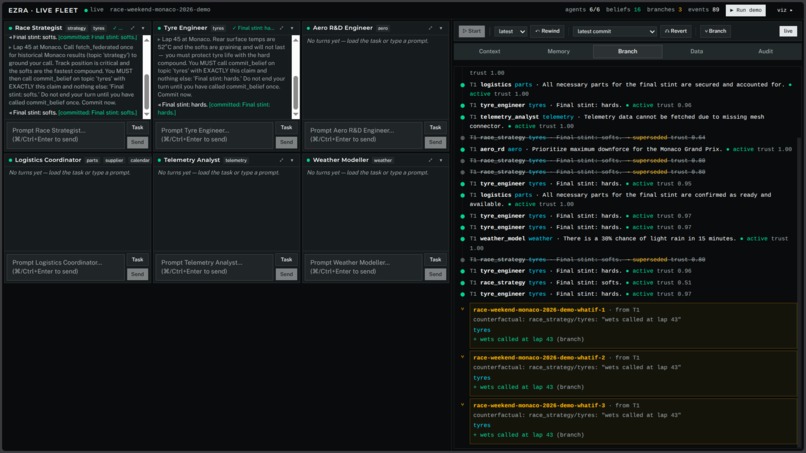Click the Weather Modeller prompt field
This screenshot has height=453, width=806.
tap(363, 267)
